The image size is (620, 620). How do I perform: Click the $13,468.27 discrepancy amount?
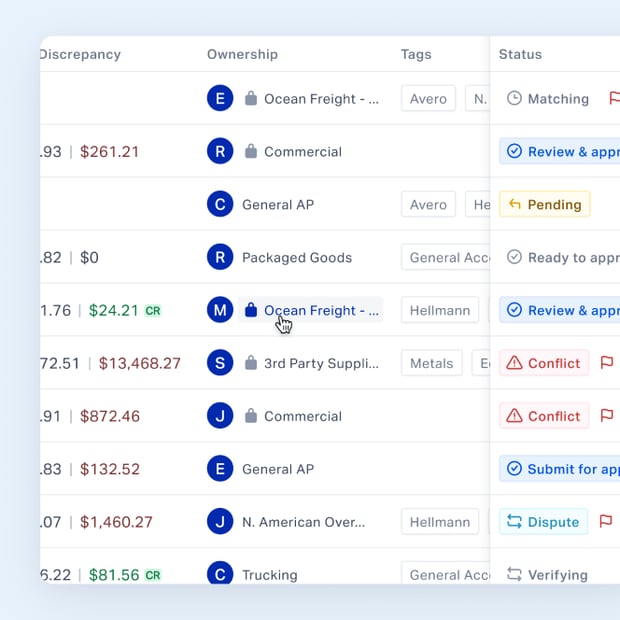click(140, 363)
